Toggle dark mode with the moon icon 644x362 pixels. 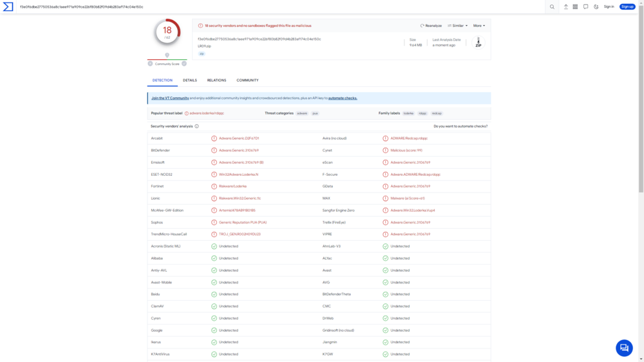[596, 7]
